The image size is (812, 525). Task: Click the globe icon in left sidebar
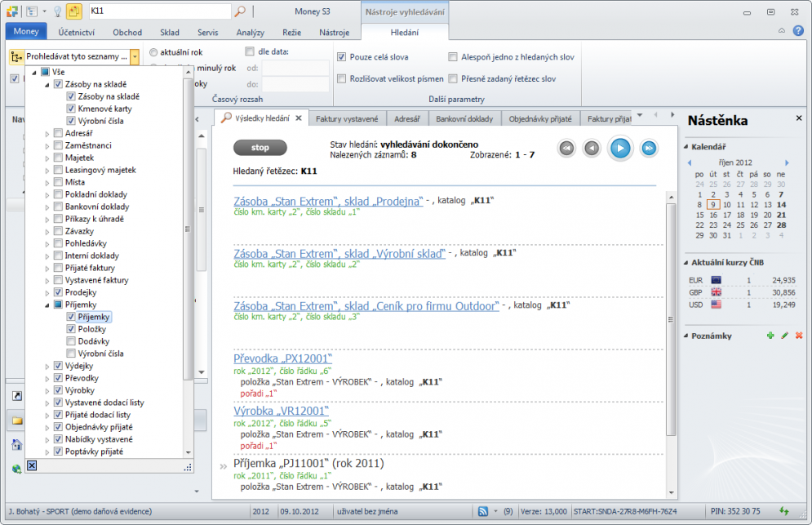pos(17,469)
